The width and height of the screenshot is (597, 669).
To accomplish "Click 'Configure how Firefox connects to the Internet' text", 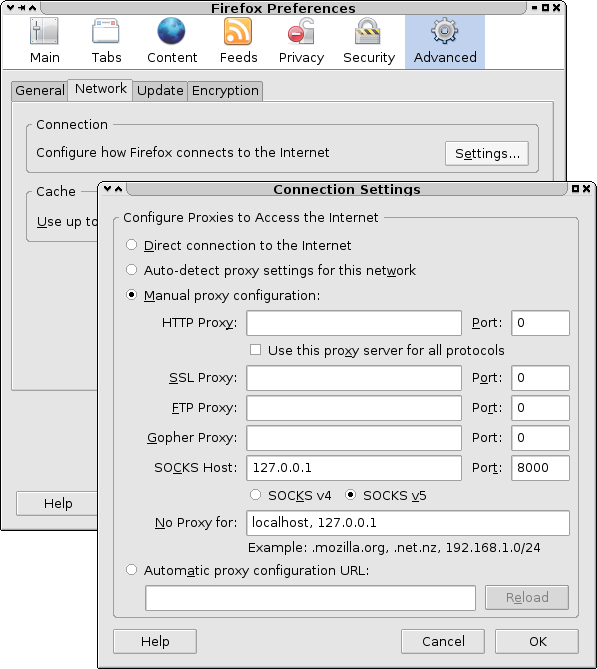I will (183, 153).
